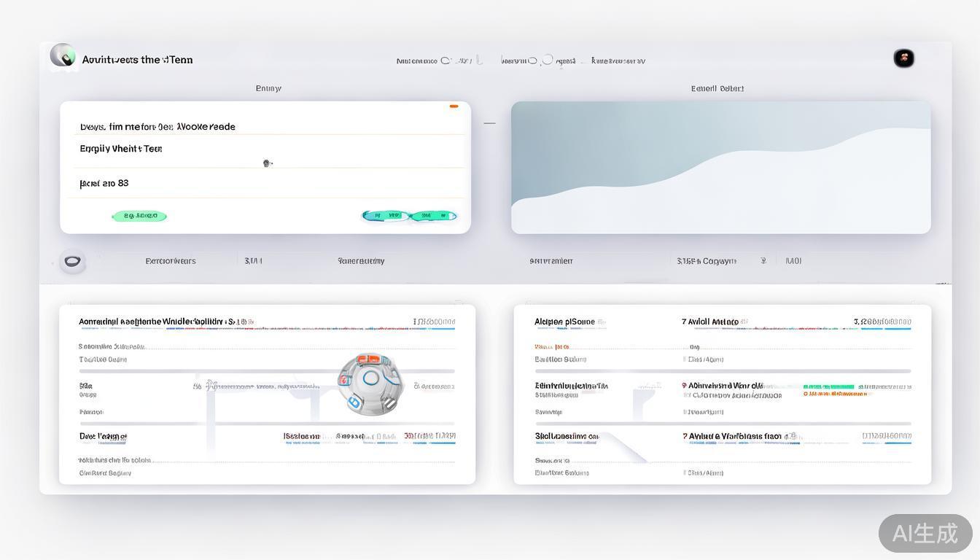Toggle the right teal pill on top-left card
Image resolution: width=980 pixels, height=560 pixels.
433,216
